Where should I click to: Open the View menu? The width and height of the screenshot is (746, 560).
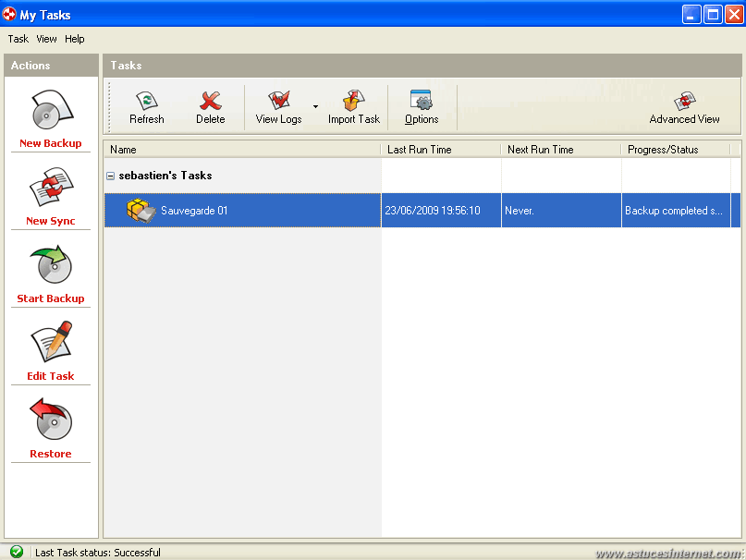click(46, 39)
